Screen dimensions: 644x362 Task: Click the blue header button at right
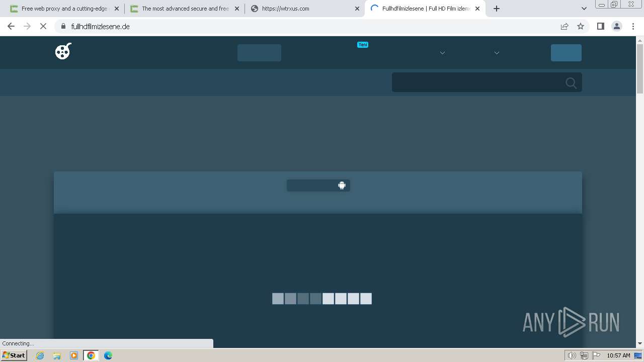click(566, 53)
